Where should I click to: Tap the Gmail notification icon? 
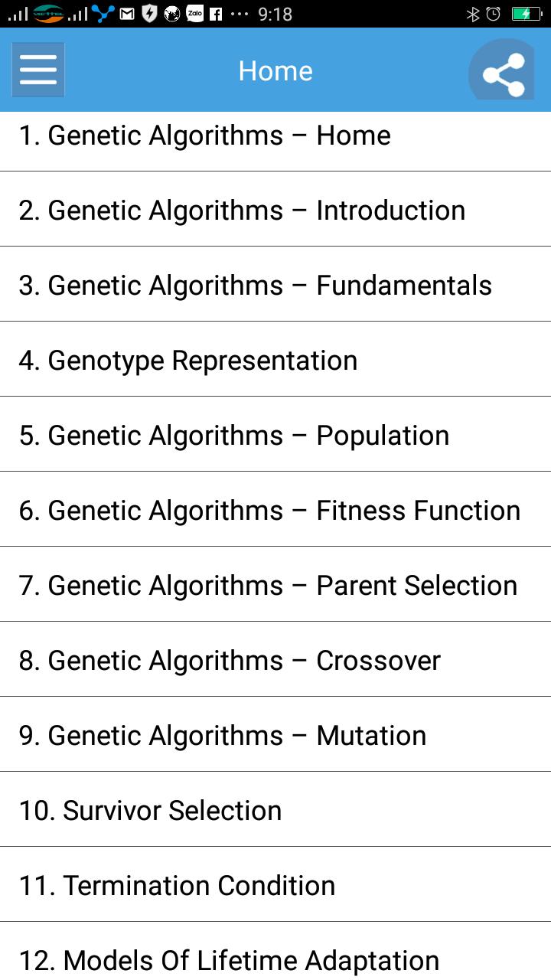pos(127,14)
